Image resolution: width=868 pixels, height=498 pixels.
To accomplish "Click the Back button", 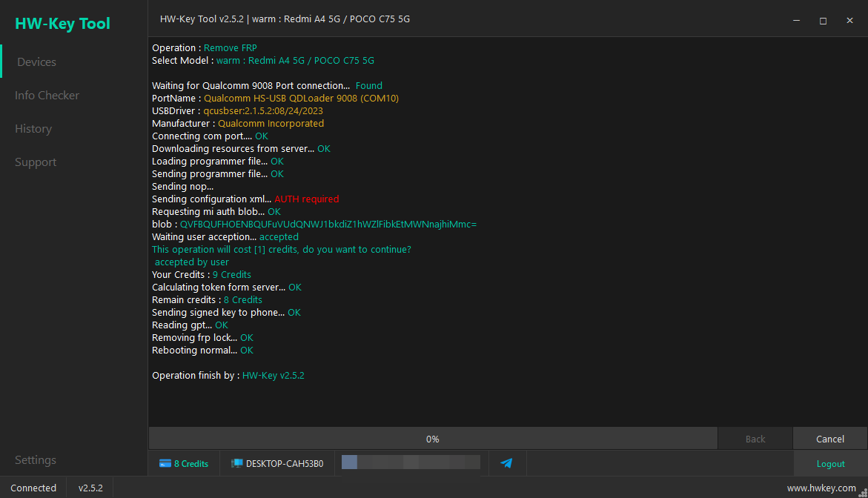I will tap(755, 439).
